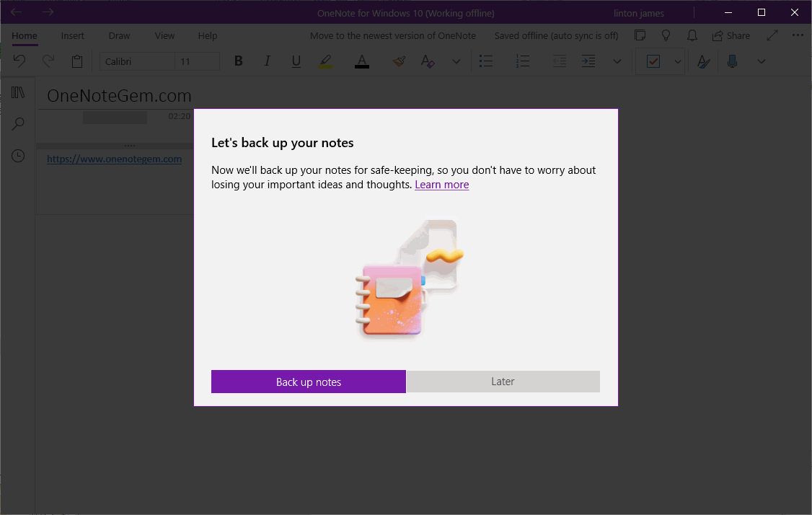Open the Help tab
This screenshot has height=515, width=812.
tap(208, 36)
